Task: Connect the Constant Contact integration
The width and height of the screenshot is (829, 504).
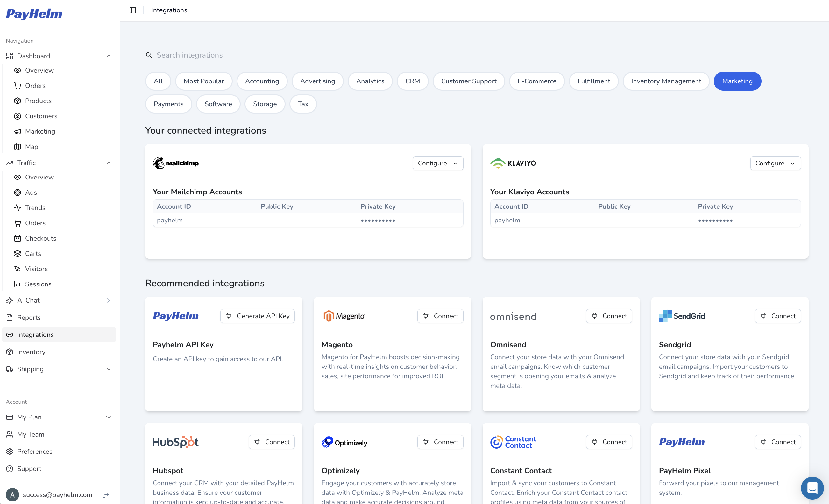Action: pyautogui.click(x=609, y=442)
